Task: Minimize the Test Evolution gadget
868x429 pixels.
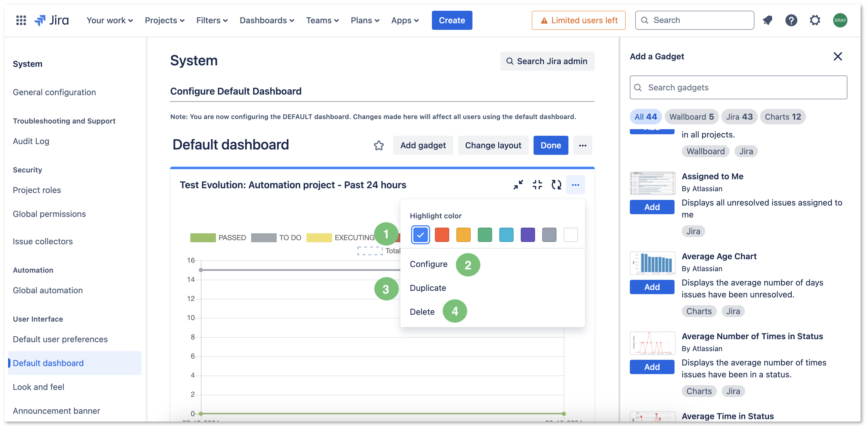Action: (518, 185)
